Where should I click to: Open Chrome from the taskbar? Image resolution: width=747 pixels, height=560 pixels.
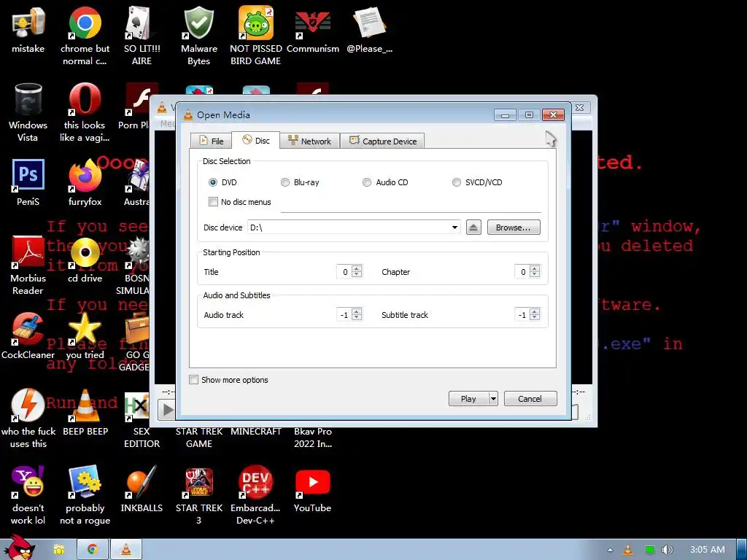coord(93,550)
